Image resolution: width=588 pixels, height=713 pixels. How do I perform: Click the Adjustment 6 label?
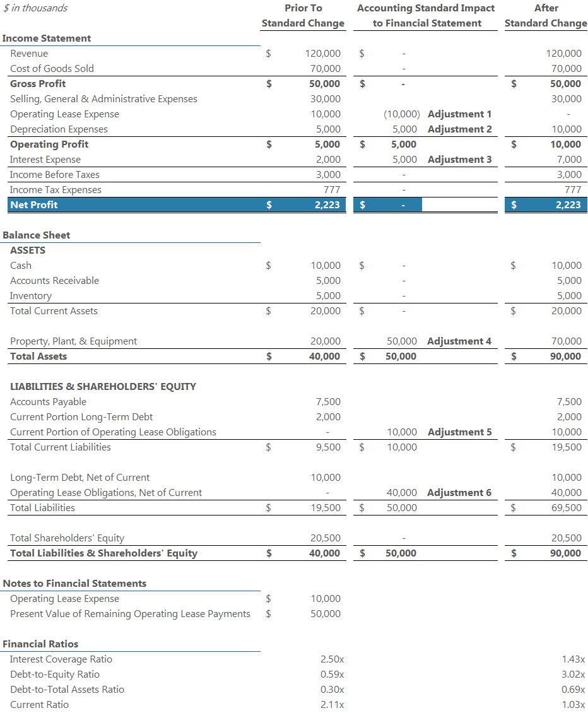click(459, 492)
